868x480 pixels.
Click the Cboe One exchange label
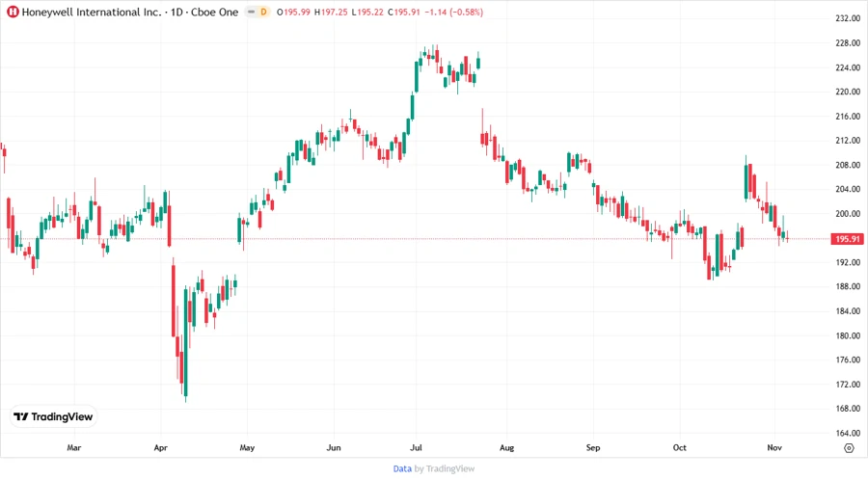click(215, 12)
